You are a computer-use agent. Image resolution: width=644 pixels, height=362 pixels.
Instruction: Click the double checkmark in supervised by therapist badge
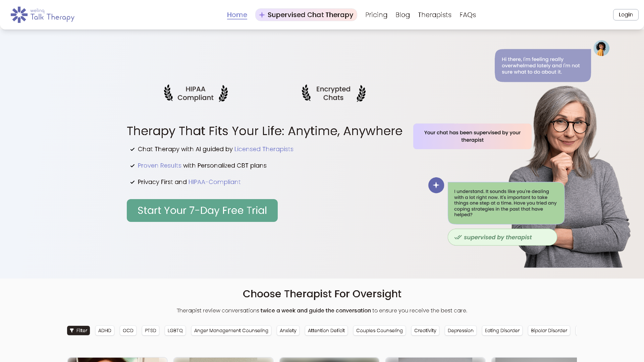[458, 237]
